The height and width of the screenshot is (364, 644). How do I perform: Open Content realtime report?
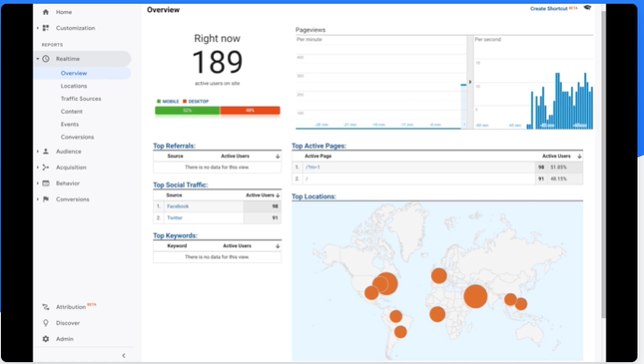pos(71,111)
